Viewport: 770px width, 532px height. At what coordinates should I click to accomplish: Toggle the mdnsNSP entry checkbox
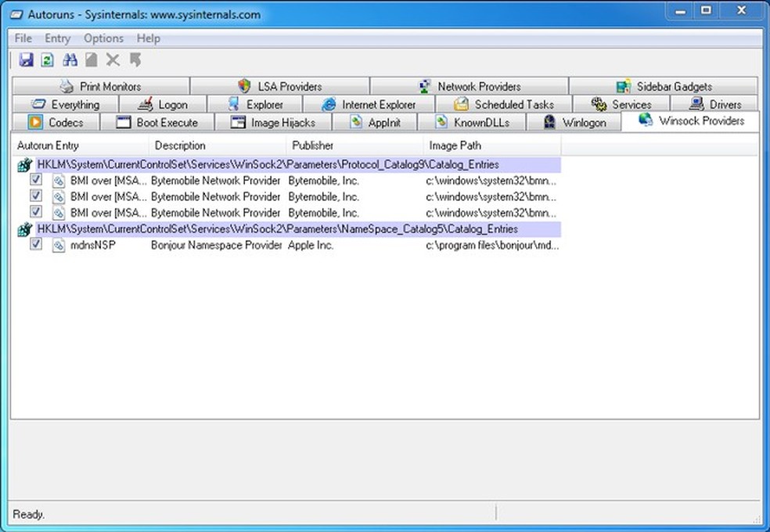pyautogui.click(x=36, y=244)
